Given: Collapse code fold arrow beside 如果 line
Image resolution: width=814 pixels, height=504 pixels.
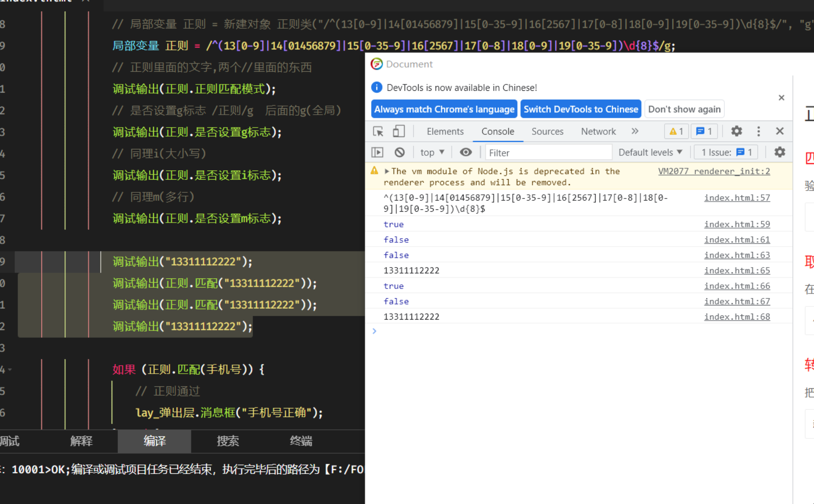Looking at the screenshot, I should 10,370.
